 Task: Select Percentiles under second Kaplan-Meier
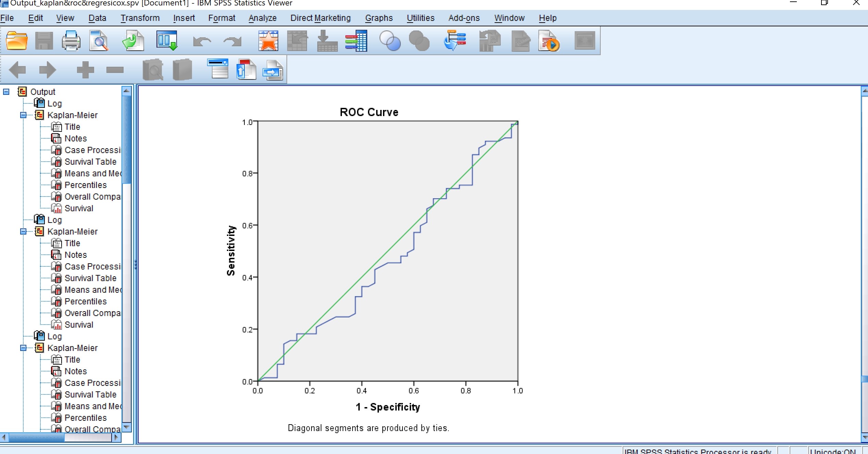click(86, 301)
